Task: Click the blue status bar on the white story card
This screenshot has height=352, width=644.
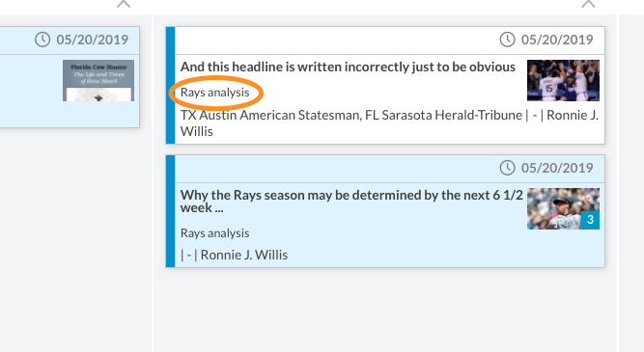Action: coord(171,85)
